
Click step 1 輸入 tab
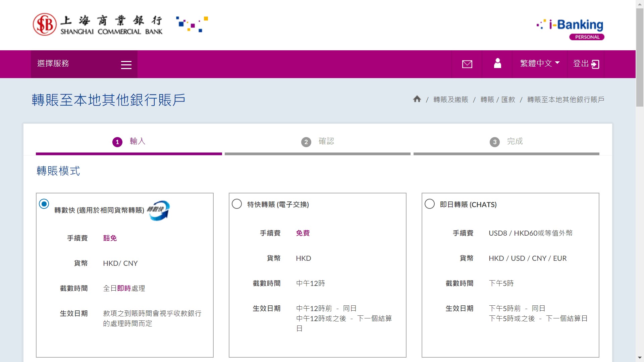coord(129,141)
